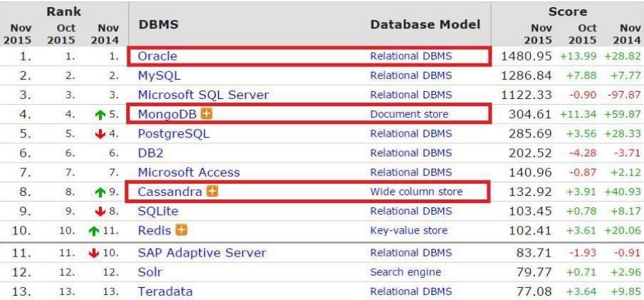Open the Oracle DBMS link

click(157, 56)
